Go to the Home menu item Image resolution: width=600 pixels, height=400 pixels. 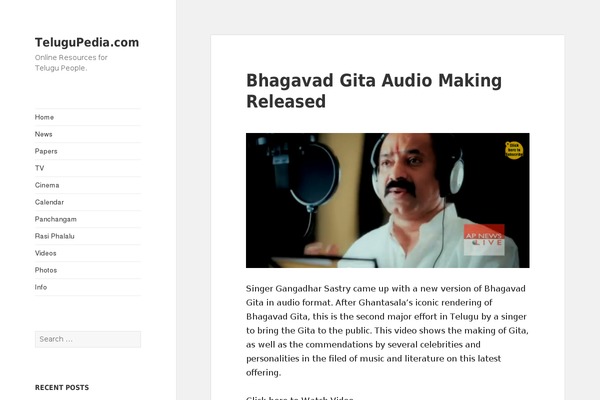tap(44, 117)
